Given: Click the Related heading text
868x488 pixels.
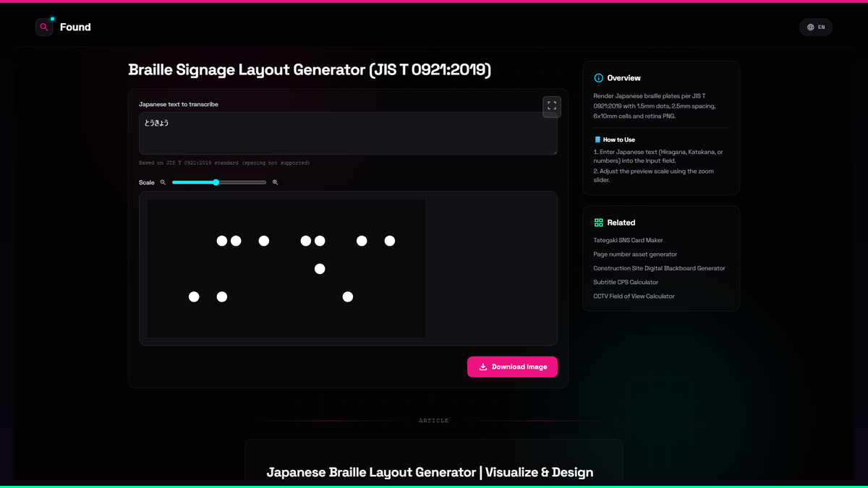Looking at the screenshot, I should (621, 223).
